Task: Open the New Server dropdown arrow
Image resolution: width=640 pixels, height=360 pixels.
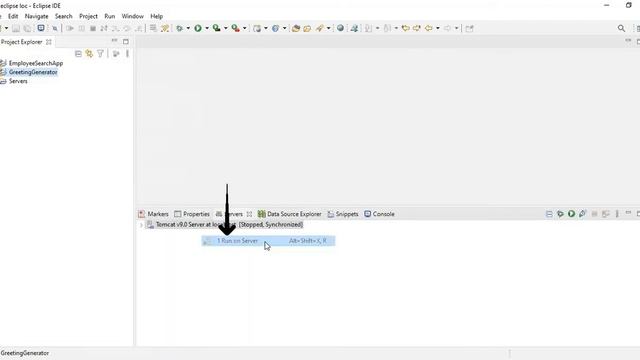Action: (266, 28)
